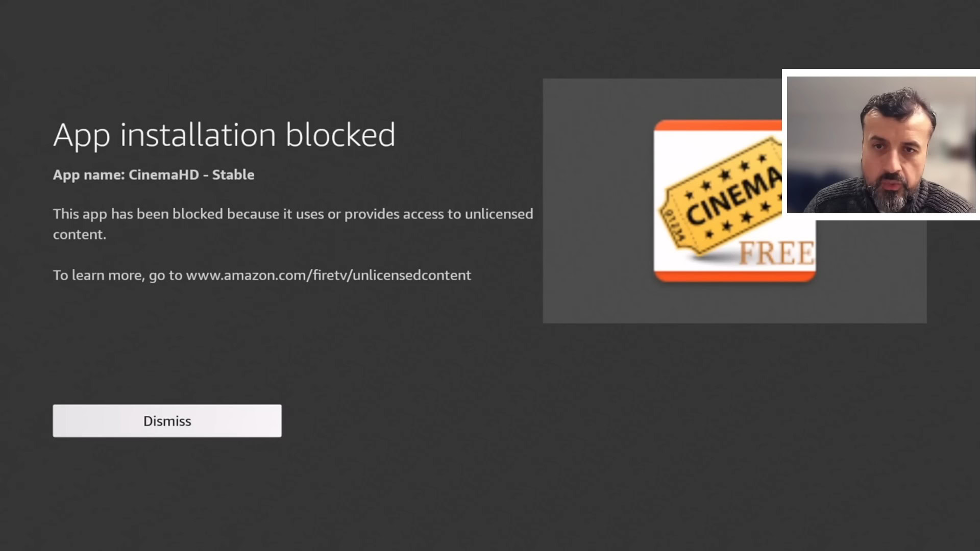Image resolution: width=980 pixels, height=551 pixels.
Task: Open www.amazon.com/firetv/unlicensedcontent link
Action: click(328, 275)
